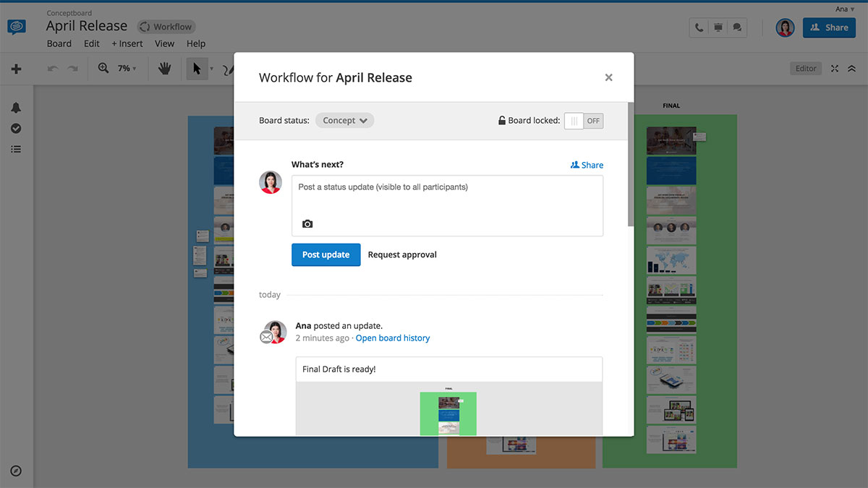The image size is (868, 488).
Task: Open the chat panel
Action: coord(737,27)
